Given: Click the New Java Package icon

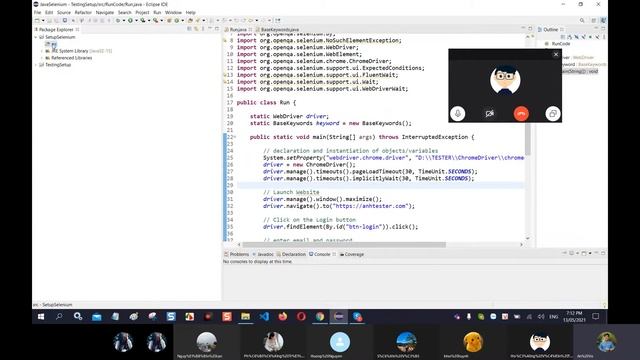Looking at the screenshot, I should coord(169,20).
